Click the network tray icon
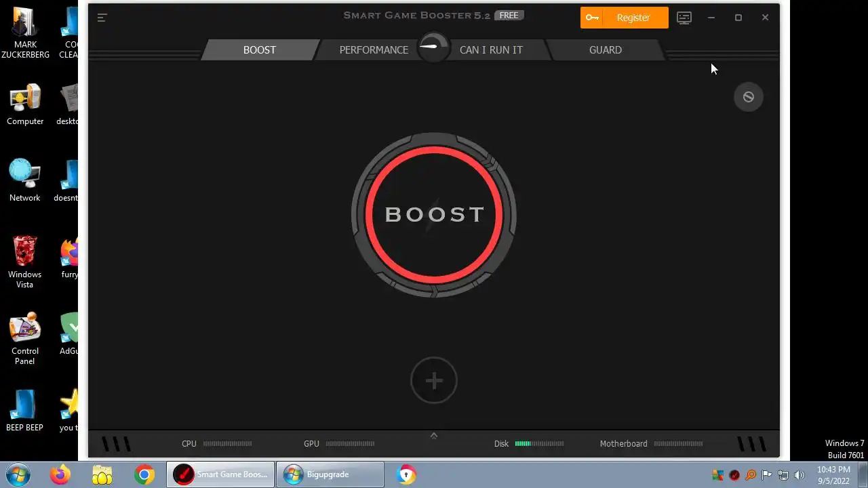Viewport: 868px width, 488px height. click(783, 475)
